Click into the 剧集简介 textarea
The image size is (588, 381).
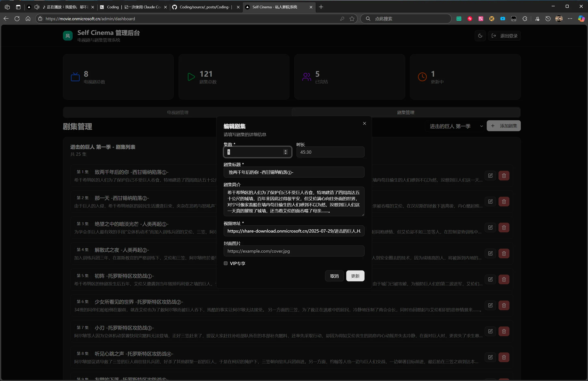tap(294, 202)
